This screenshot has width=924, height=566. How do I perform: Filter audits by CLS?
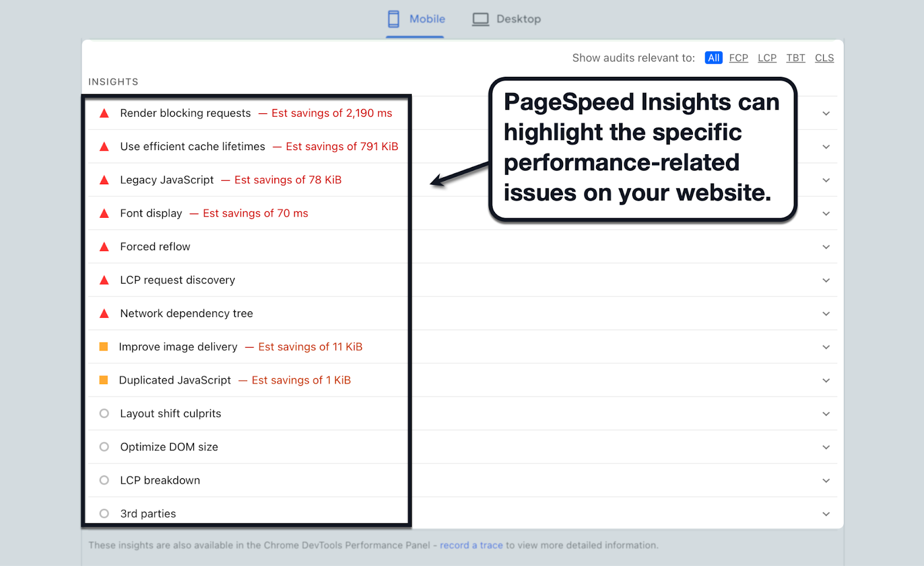tap(824, 58)
